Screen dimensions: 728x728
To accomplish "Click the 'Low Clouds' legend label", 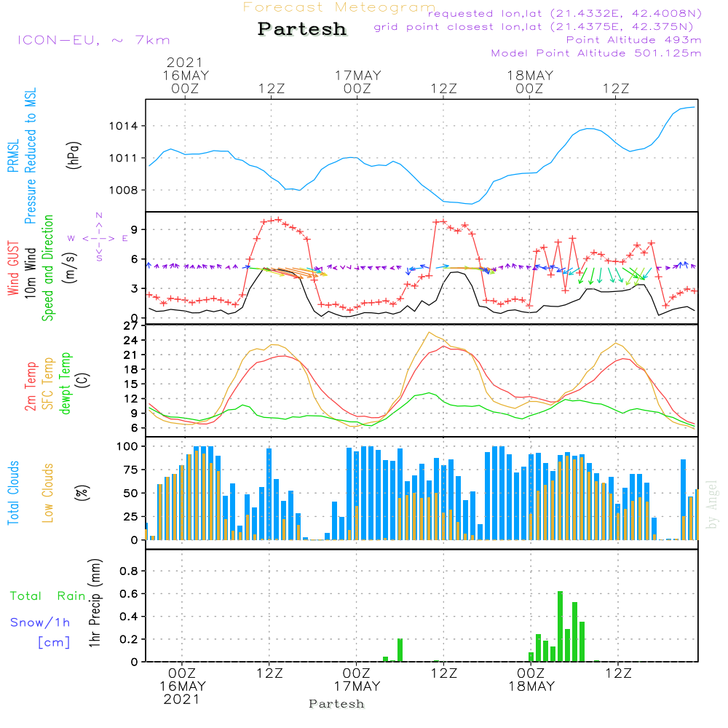I will point(48,493).
